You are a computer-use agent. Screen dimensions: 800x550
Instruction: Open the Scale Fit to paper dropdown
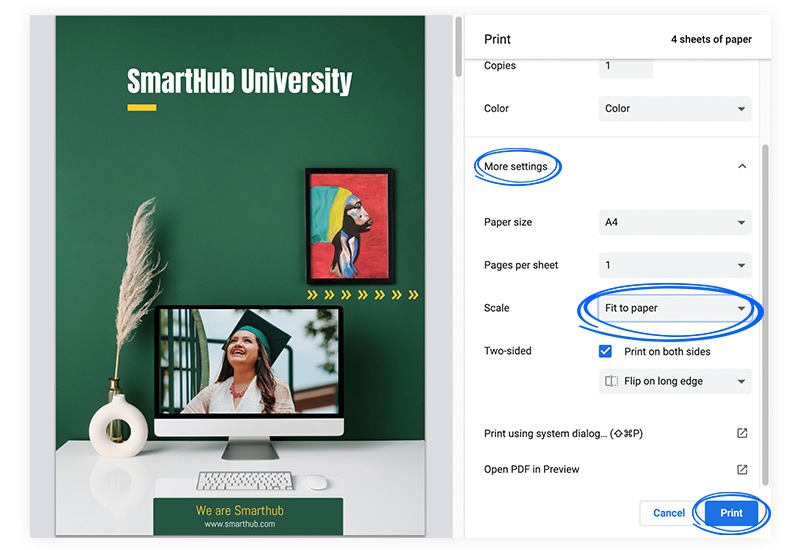675,308
